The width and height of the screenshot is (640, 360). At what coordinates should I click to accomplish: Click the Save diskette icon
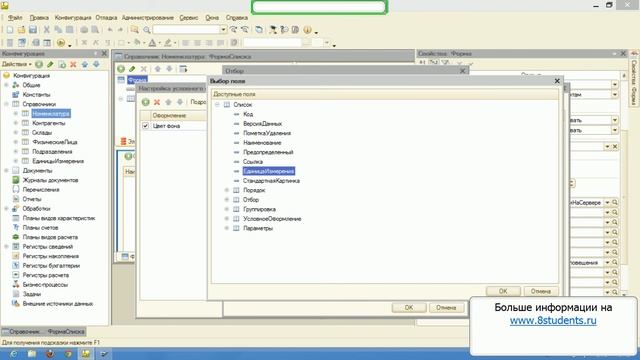click(x=33, y=30)
